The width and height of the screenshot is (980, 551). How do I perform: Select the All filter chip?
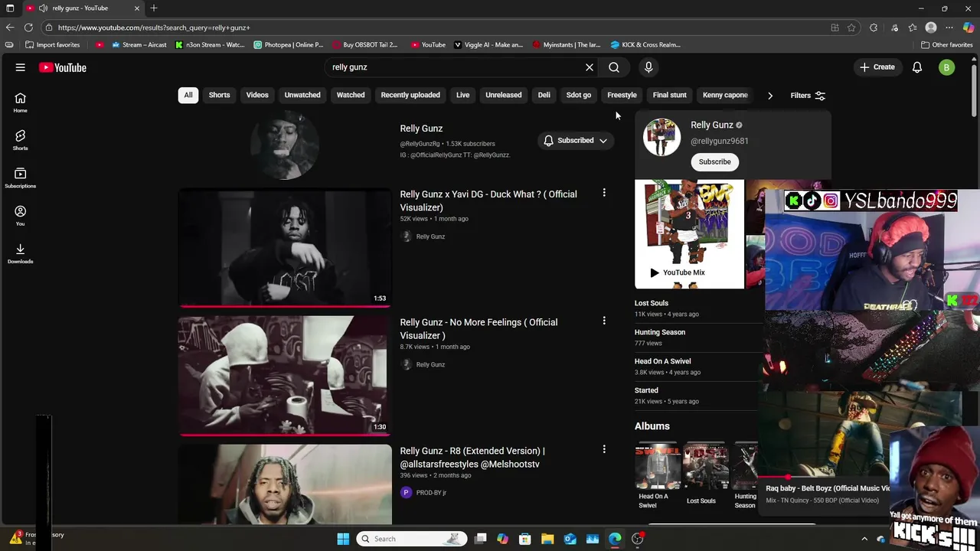pos(188,95)
